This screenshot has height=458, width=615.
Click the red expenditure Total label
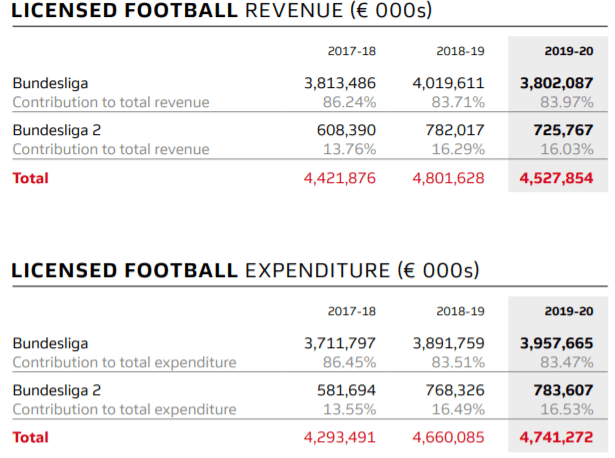point(31,437)
